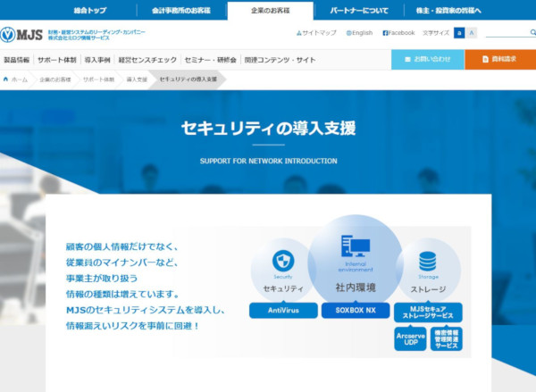The image size is (536, 392).
Task: Click the orange 資料請求 button
Action: point(500,60)
